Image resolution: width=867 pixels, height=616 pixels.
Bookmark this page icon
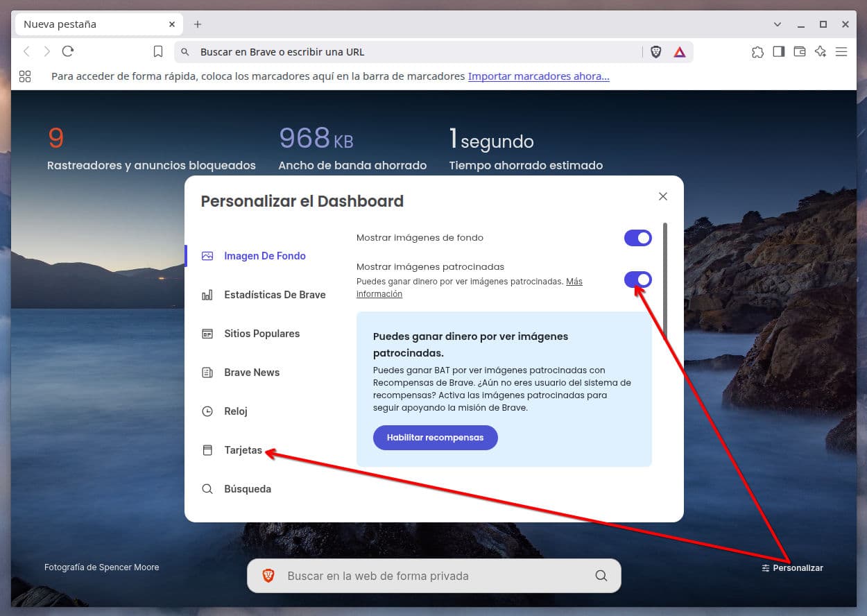point(158,52)
